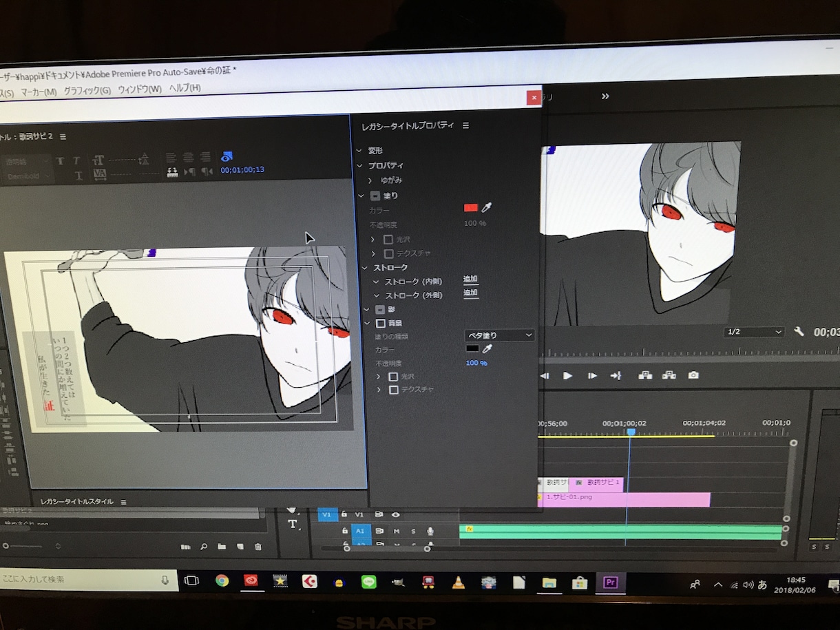This screenshot has width=840, height=630.
Task: Toggle the 影 shadow checkbox
Action: pyautogui.click(x=380, y=310)
